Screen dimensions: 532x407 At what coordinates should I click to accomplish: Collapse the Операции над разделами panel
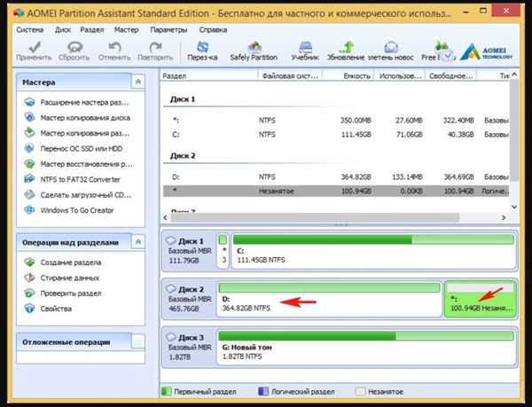(x=138, y=242)
